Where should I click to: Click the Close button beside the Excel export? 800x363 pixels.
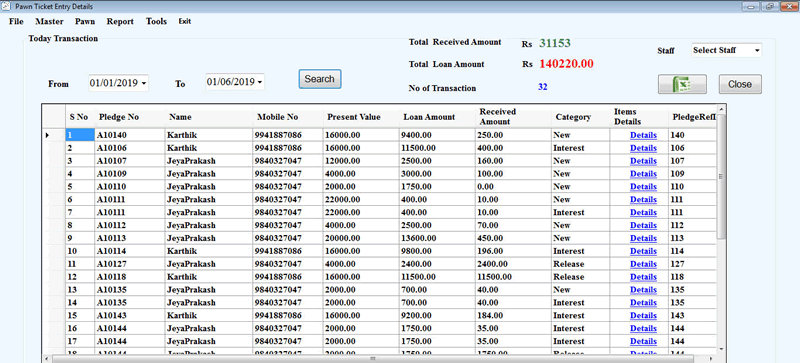pyautogui.click(x=740, y=84)
